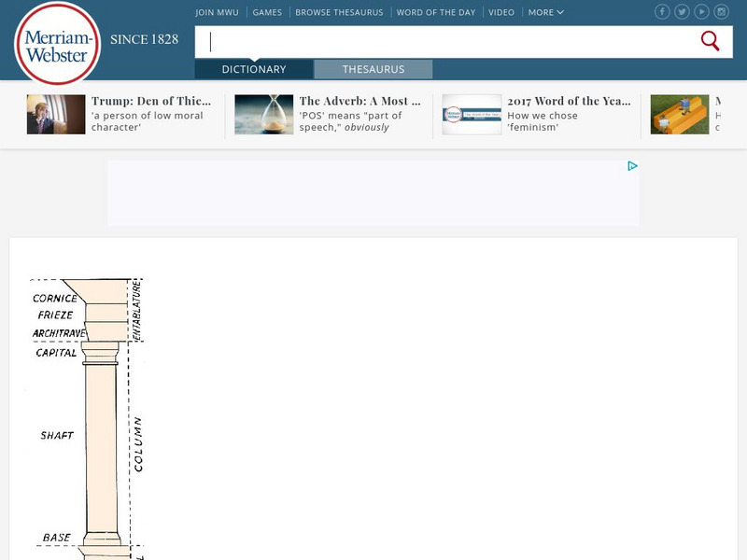Click the Merriam-Webster logo

pyautogui.click(x=57, y=44)
